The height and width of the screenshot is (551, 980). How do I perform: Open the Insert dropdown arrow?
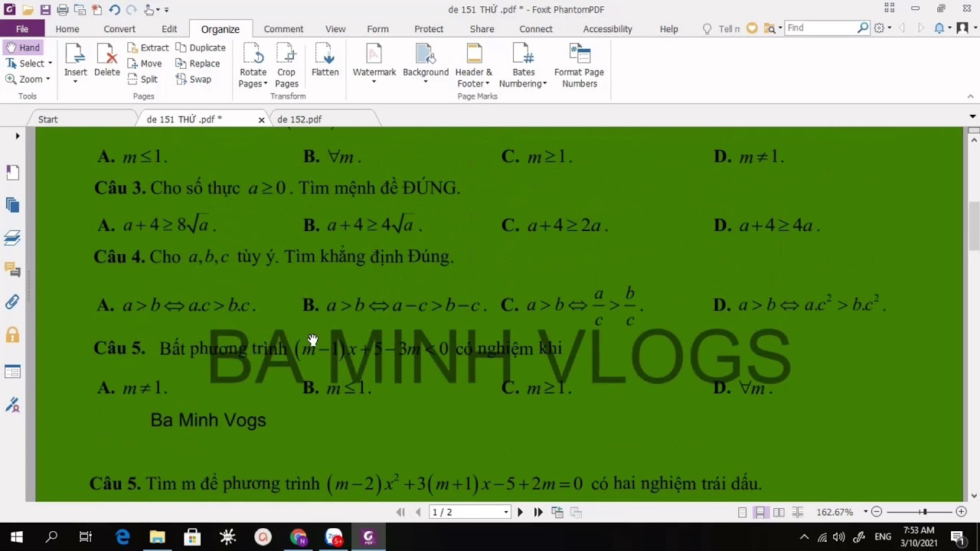pyautogui.click(x=75, y=81)
